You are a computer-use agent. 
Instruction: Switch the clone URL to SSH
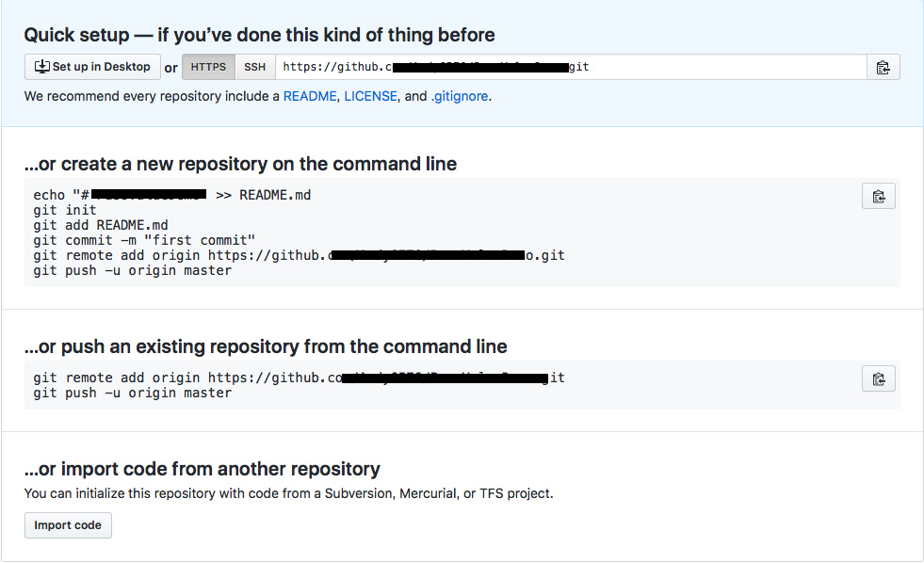point(254,67)
